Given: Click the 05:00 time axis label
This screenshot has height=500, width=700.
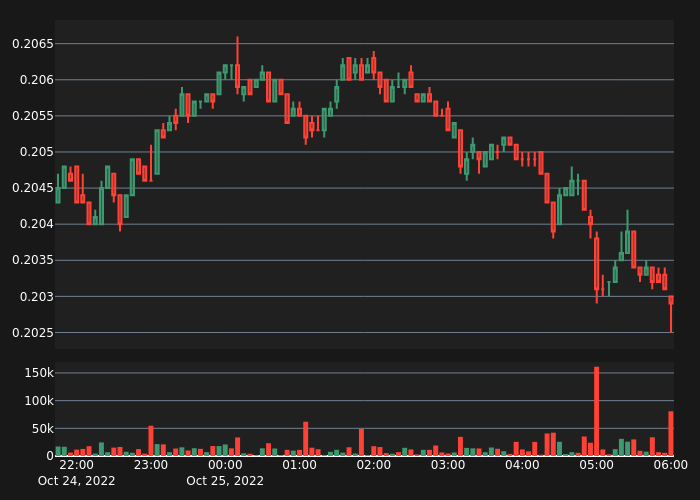Looking at the screenshot, I should [596, 465].
